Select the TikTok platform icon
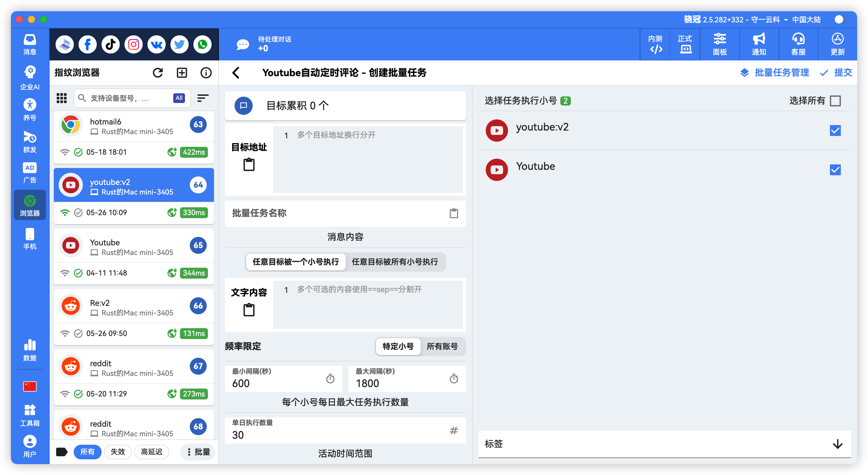Screen dimensions: 868x475 (110, 44)
